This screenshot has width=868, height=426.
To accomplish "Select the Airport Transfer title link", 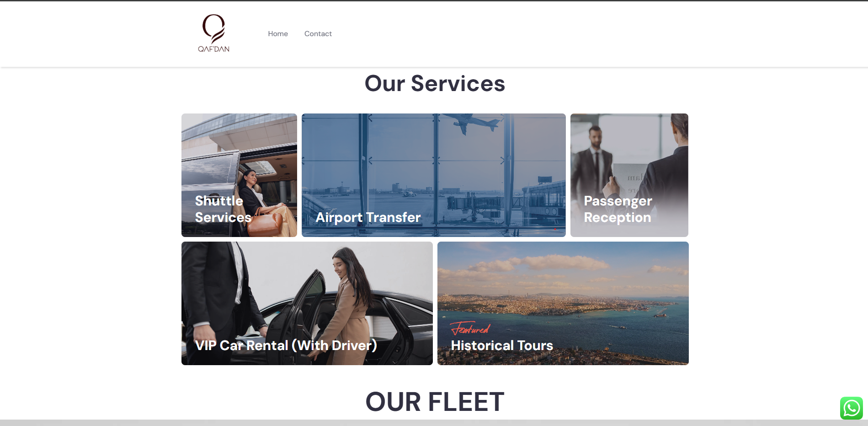I will pos(368,217).
